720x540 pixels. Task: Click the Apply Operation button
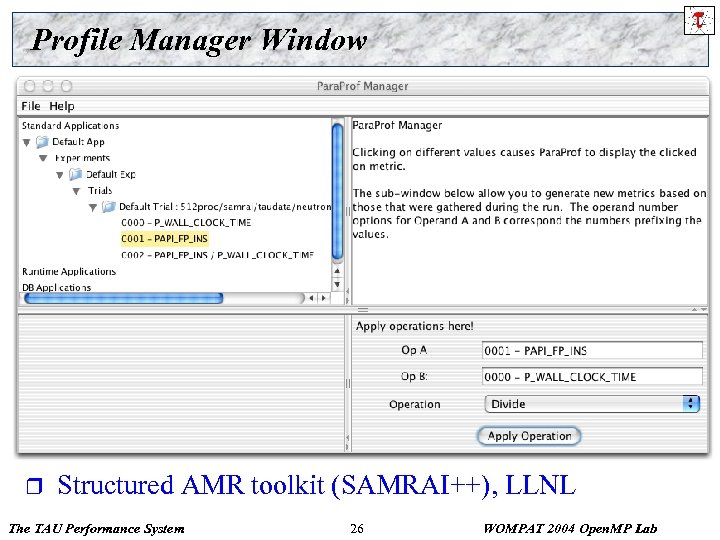[x=529, y=436]
